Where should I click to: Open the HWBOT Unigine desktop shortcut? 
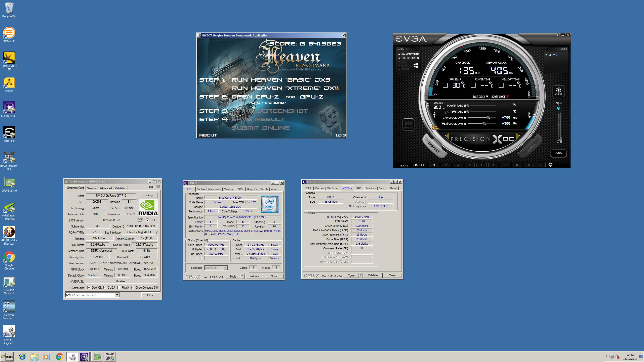click(9, 335)
